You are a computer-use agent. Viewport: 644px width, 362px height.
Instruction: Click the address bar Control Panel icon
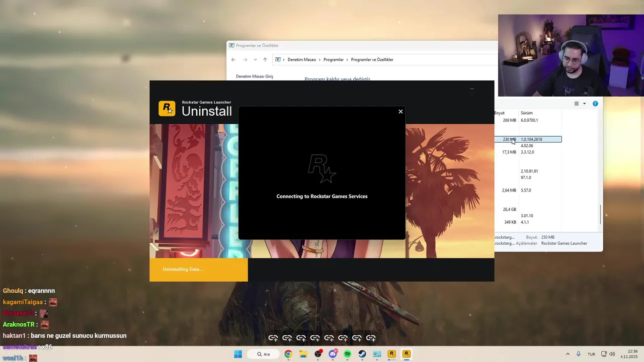pos(278,59)
